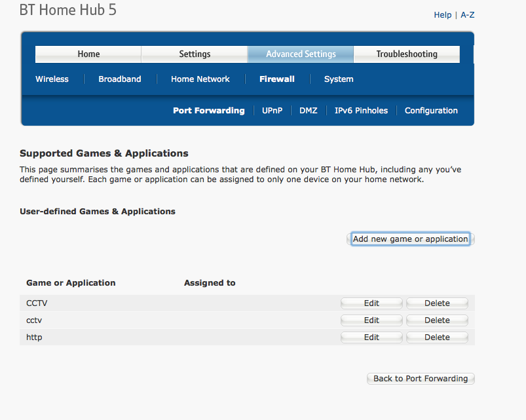Go to Port Forwarding
The height and width of the screenshot is (420, 526).
(208, 110)
